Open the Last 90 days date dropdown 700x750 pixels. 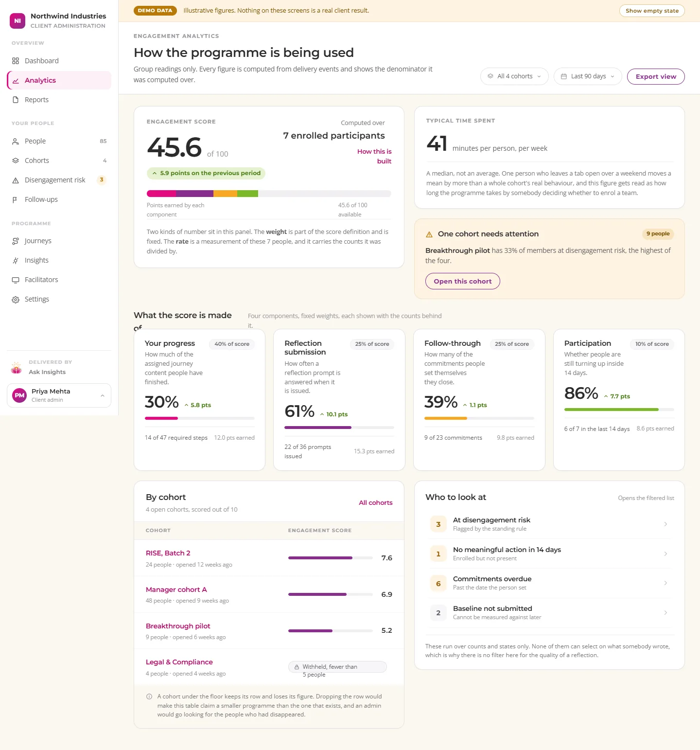[588, 76]
